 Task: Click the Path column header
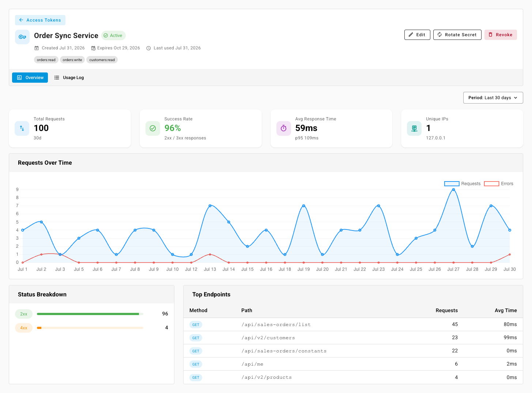tap(247, 310)
